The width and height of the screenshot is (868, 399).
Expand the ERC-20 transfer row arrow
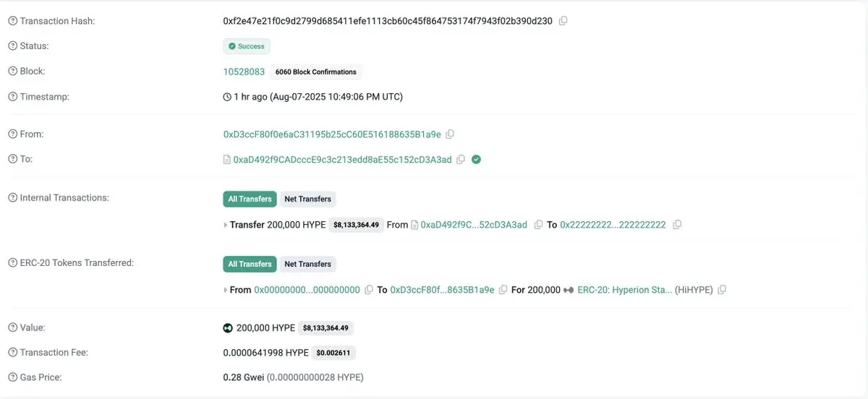coord(226,290)
